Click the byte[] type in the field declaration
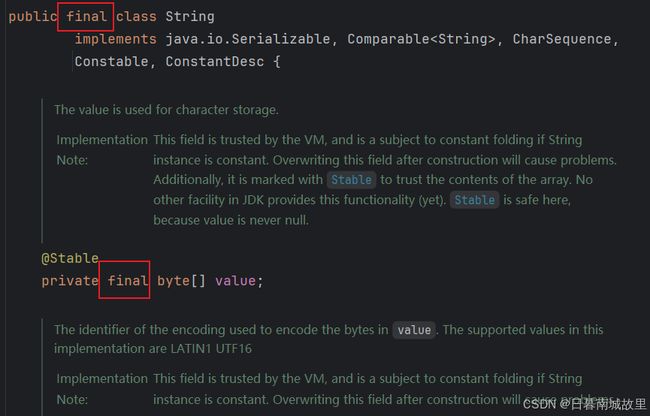The image size is (650, 416). [181, 281]
